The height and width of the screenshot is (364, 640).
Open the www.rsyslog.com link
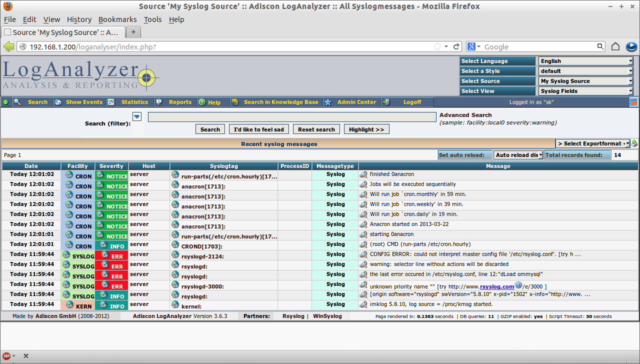click(497, 286)
